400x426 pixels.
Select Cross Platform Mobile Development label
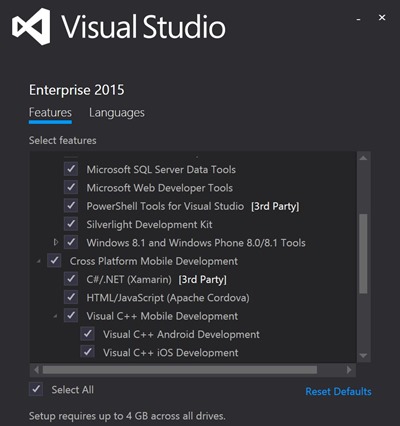(x=154, y=261)
